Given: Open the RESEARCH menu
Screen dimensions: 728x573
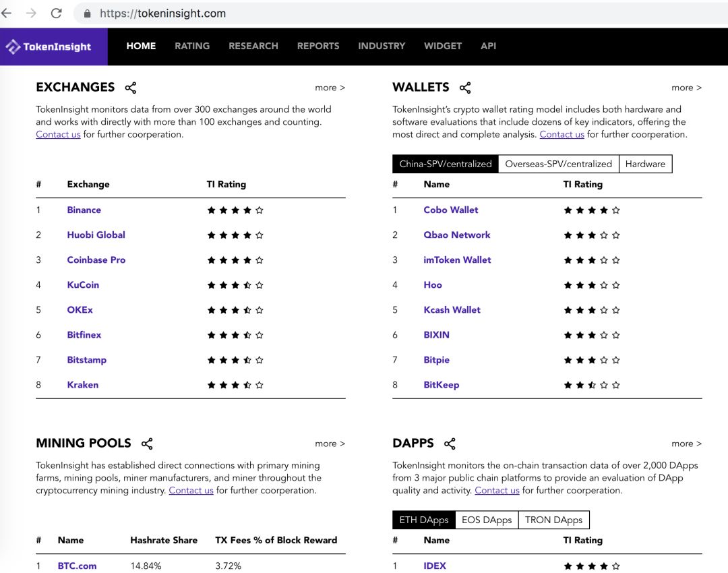Looking at the screenshot, I should click(253, 46).
